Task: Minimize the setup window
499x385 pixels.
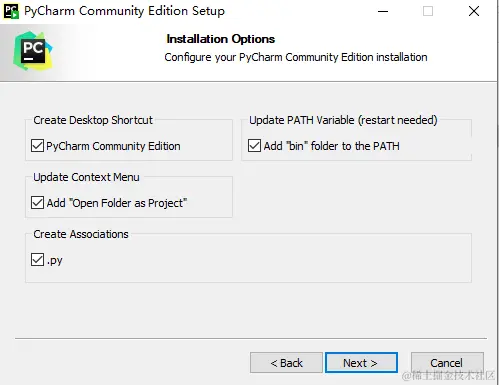Action: click(383, 11)
